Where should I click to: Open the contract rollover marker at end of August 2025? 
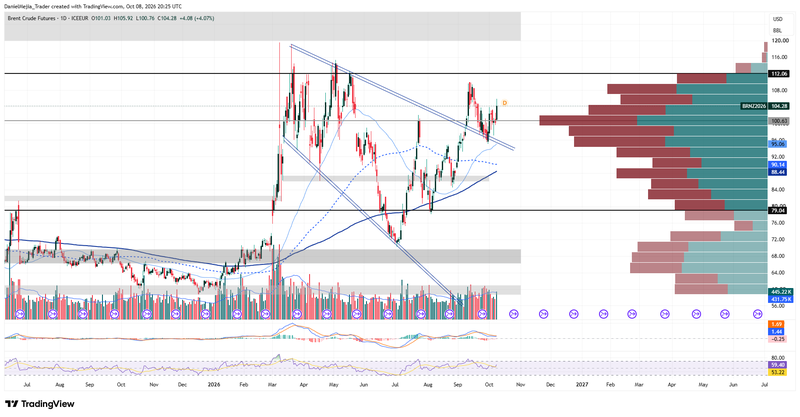pos(83,313)
